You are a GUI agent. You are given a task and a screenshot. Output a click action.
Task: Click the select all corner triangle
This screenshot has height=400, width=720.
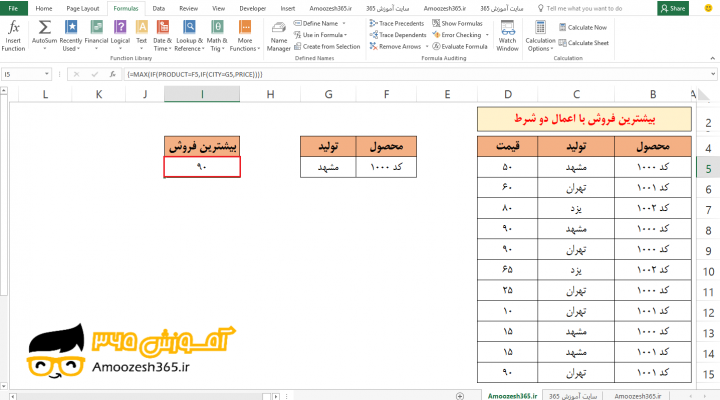tap(703, 95)
